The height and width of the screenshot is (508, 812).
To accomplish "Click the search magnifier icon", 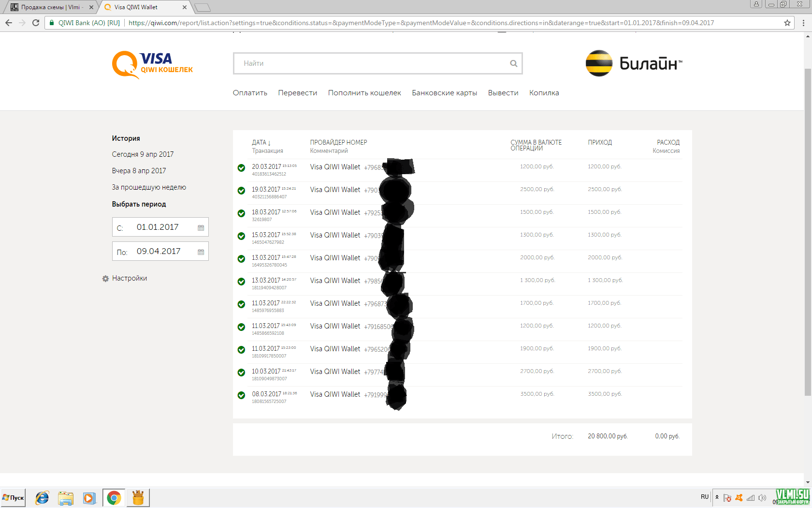I will point(513,63).
